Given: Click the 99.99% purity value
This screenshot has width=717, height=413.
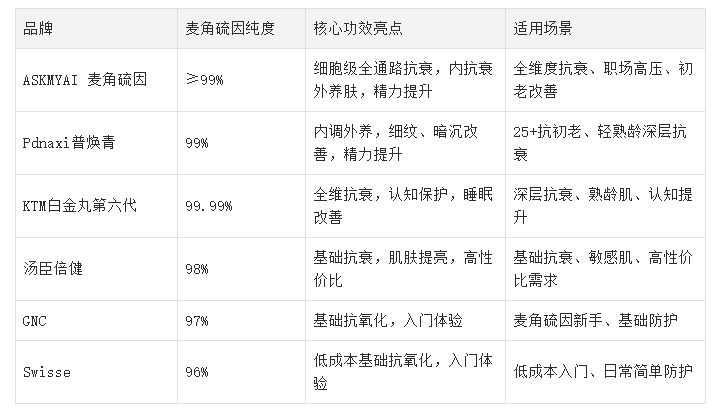Looking at the screenshot, I should click(209, 206).
